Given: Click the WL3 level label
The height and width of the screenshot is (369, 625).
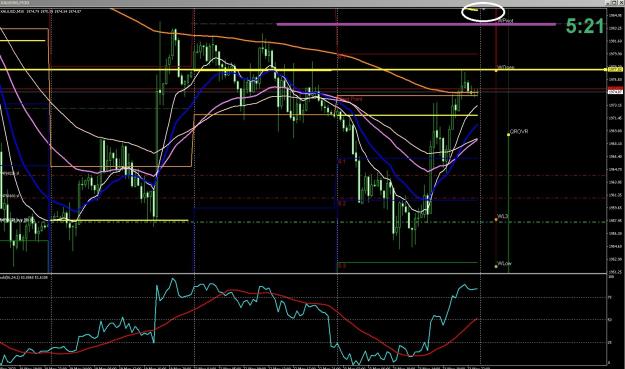Looking at the screenshot, I should point(503,216).
